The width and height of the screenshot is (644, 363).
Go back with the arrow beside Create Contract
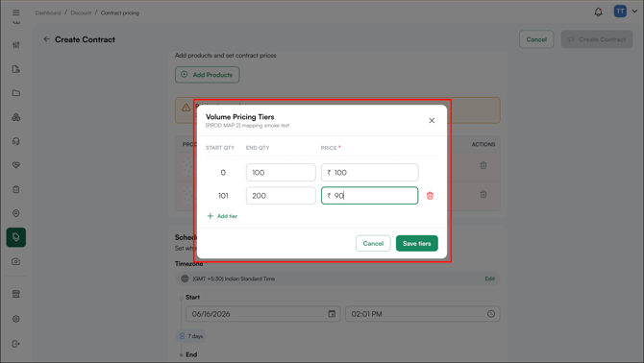[46, 39]
